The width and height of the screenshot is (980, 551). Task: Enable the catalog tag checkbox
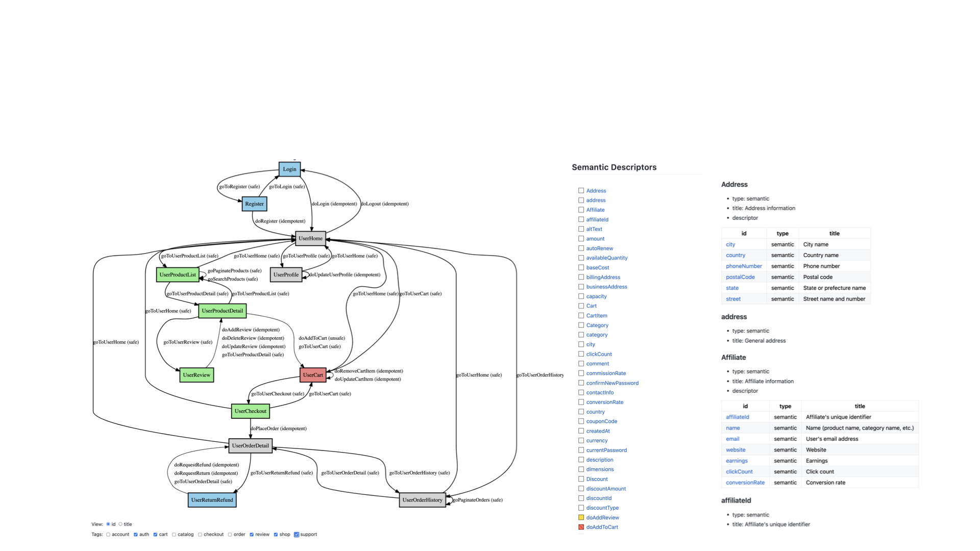click(x=174, y=535)
